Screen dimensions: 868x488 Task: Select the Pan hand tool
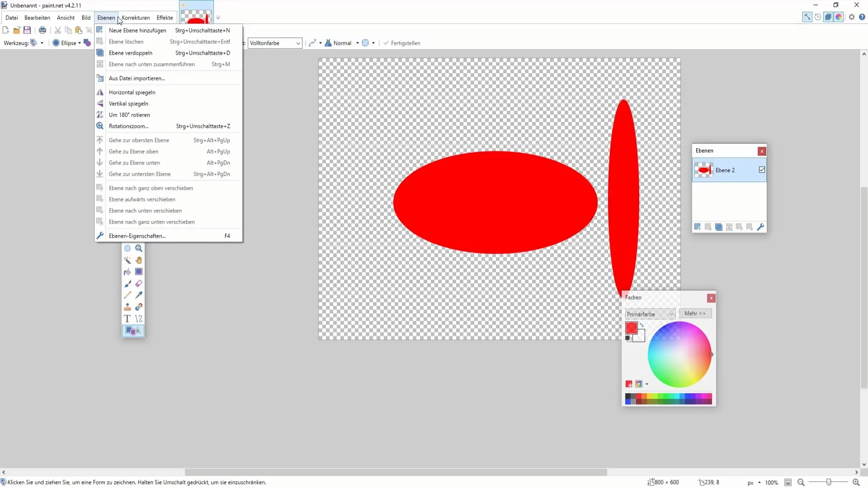click(139, 260)
